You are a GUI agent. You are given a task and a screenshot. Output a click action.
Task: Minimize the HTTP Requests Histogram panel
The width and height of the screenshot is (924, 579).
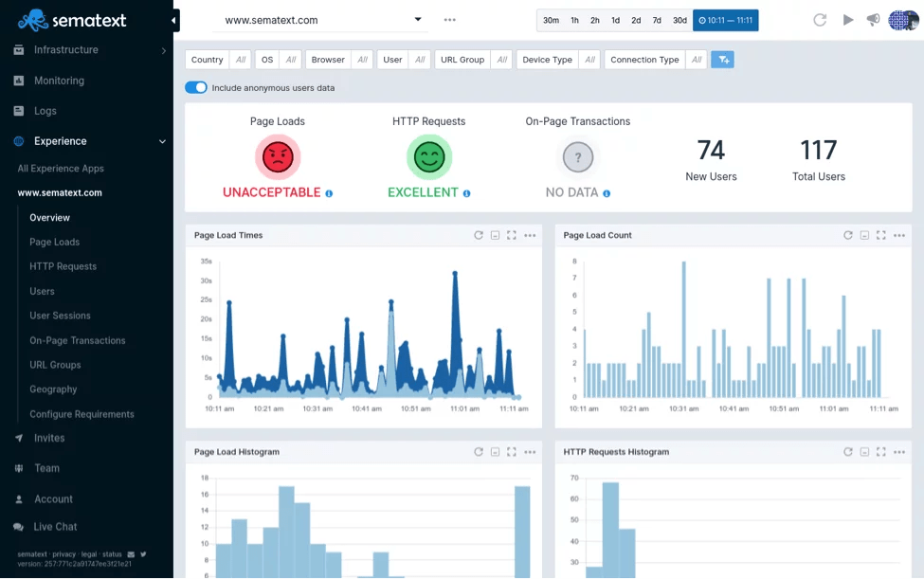click(864, 452)
